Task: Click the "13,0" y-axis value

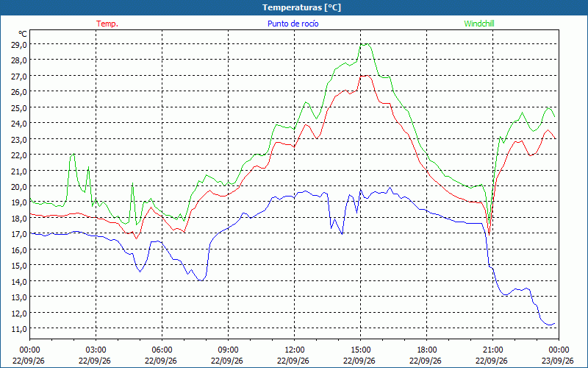Action: [x=19, y=297]
